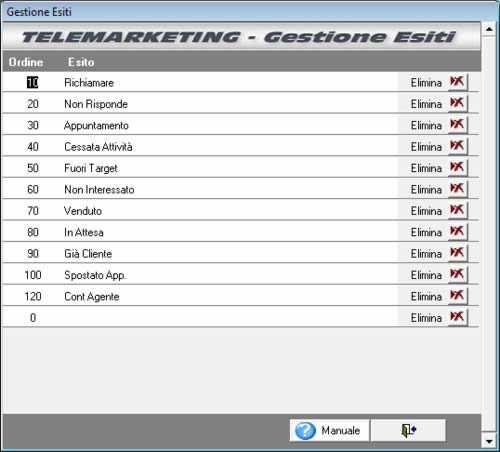This screenshot has width=500, height=452.
Task: Click the Fuori Target outcome name field
Action: point(230,168)
